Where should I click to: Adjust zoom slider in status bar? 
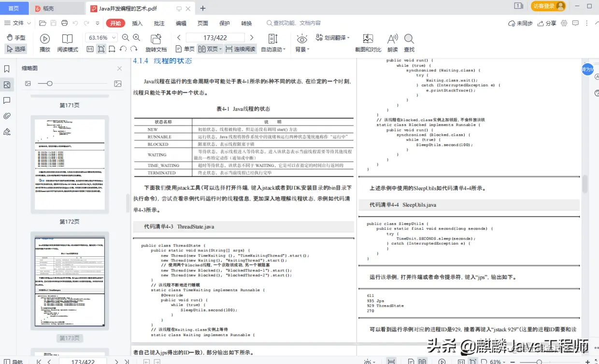click(x=539, y=361)
